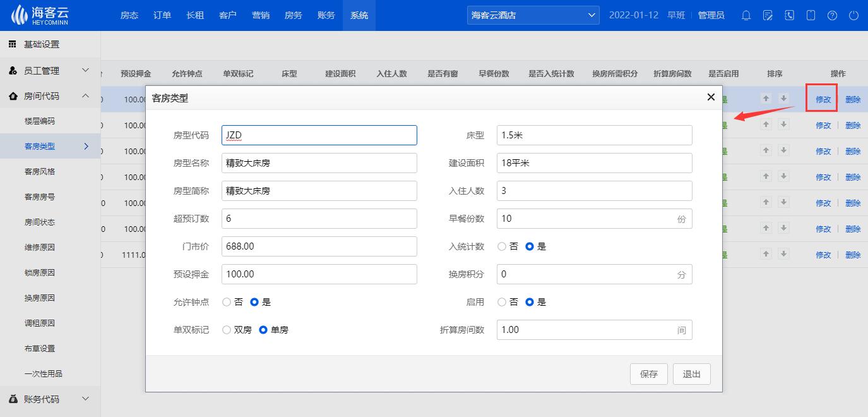Open the 房务 top menu

pos(294,15)
